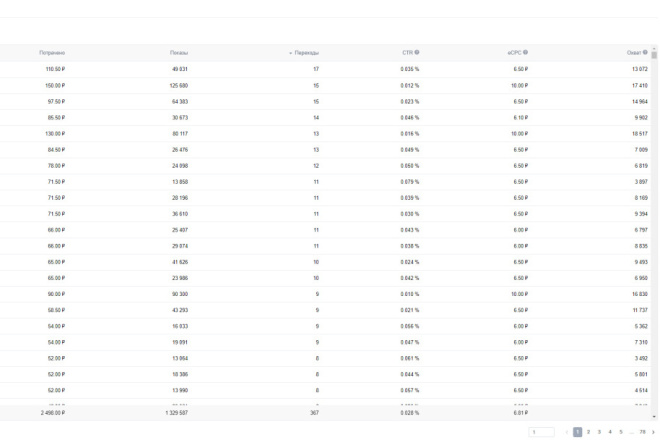
Task: Open page 3 of the table
Action: pyautogui.click(x=599, y=432)
